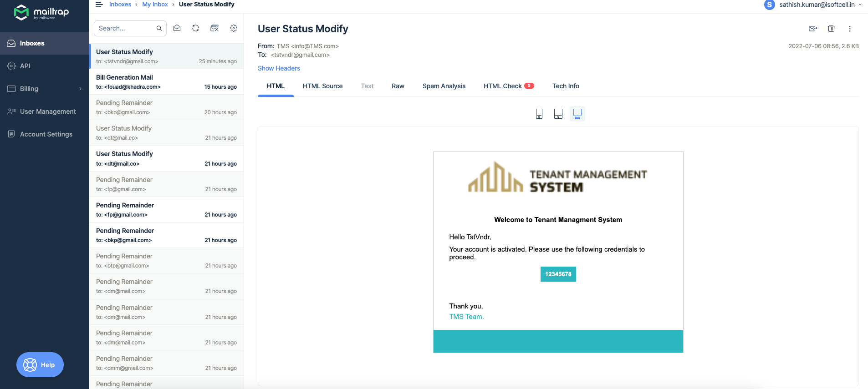Click the inbox Search field
Image resolution: width=868 pixels, height=389 pixels.
point(126,28)
